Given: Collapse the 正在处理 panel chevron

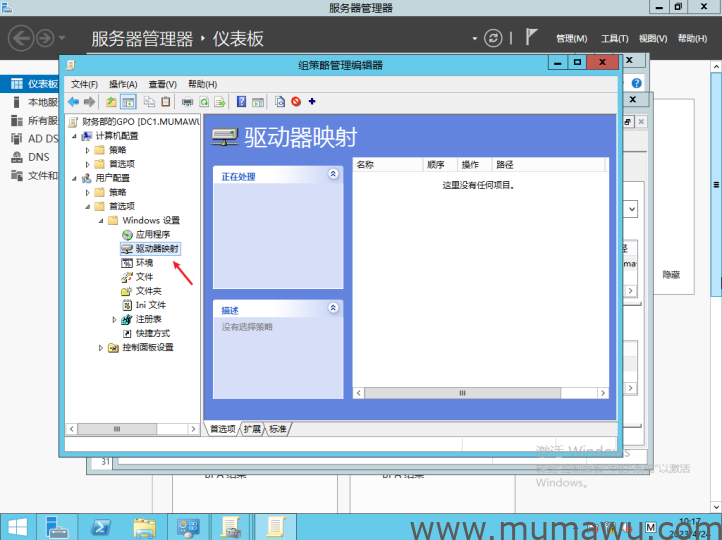Looking at the screenshot, I should [333, 174].
